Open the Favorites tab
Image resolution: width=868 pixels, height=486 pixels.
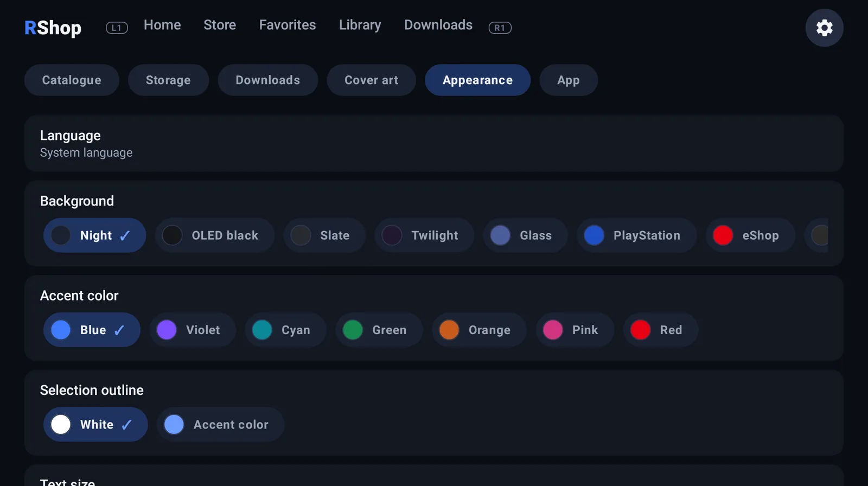pos(288,25)
